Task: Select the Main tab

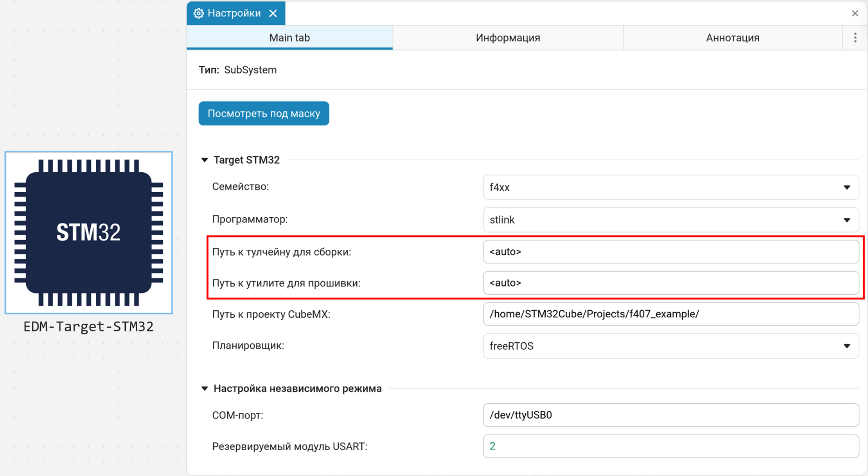Action: [289, 38]
